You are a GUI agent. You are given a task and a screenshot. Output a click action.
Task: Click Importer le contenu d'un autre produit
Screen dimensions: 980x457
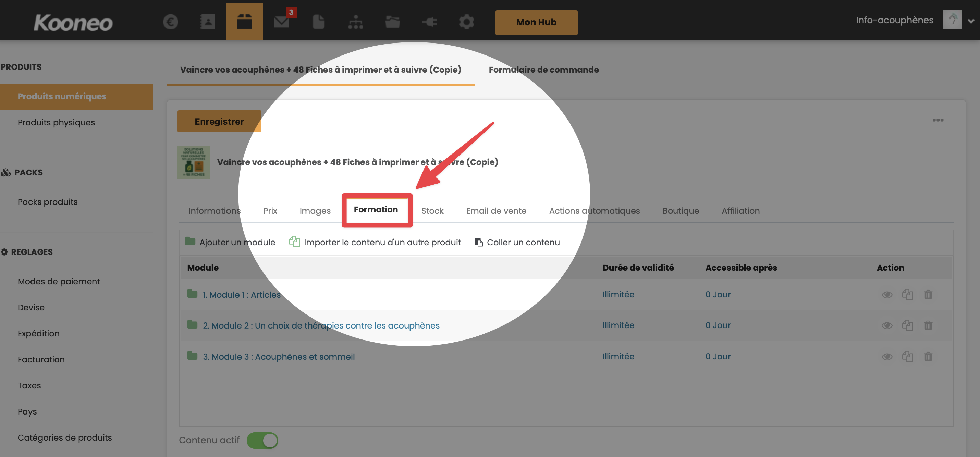[x=382, y=242]
